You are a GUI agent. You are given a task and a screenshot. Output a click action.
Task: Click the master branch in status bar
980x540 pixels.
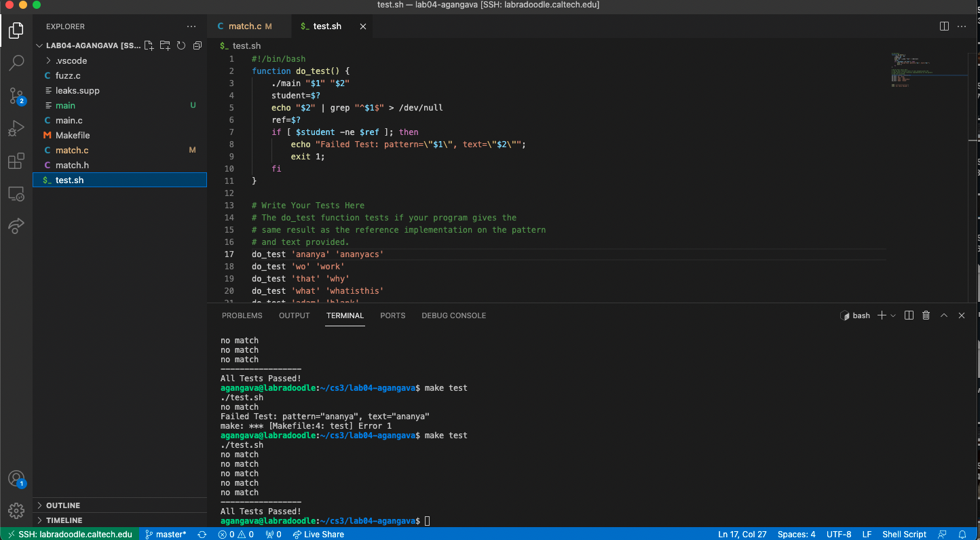pyautogui.click(x=166, y=534)
